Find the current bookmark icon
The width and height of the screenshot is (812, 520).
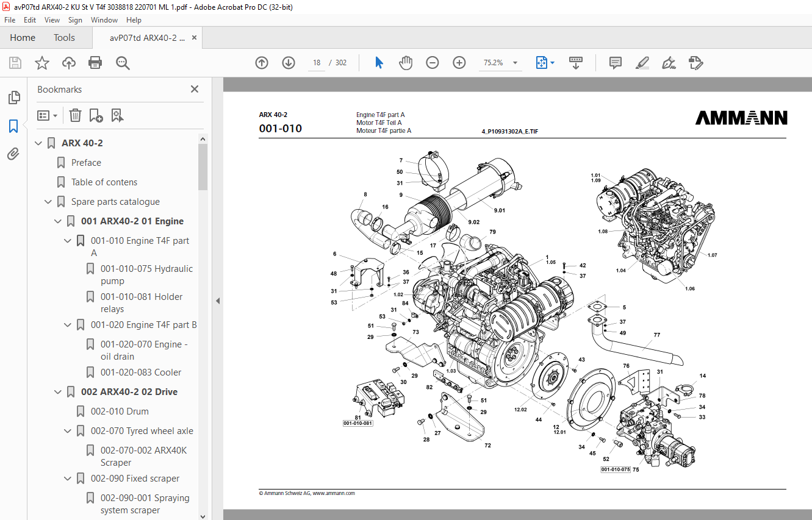117,115
